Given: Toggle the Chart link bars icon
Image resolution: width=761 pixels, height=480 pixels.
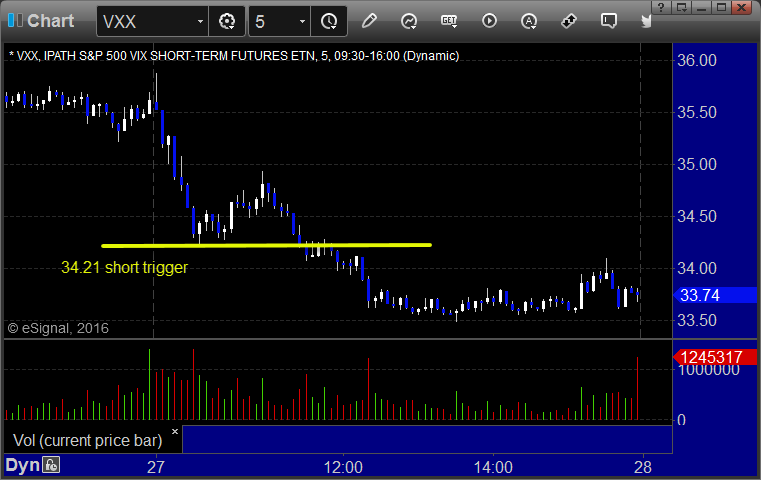Looking at the screenshot, I should click(15, 20).
